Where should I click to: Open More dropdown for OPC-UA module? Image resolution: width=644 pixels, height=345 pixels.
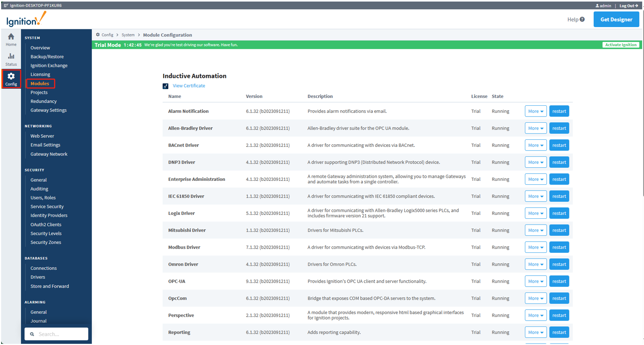click(536, 281)
